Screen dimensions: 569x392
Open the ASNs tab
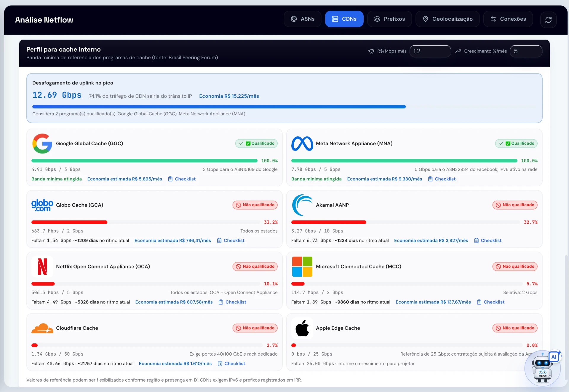point(302,19)
